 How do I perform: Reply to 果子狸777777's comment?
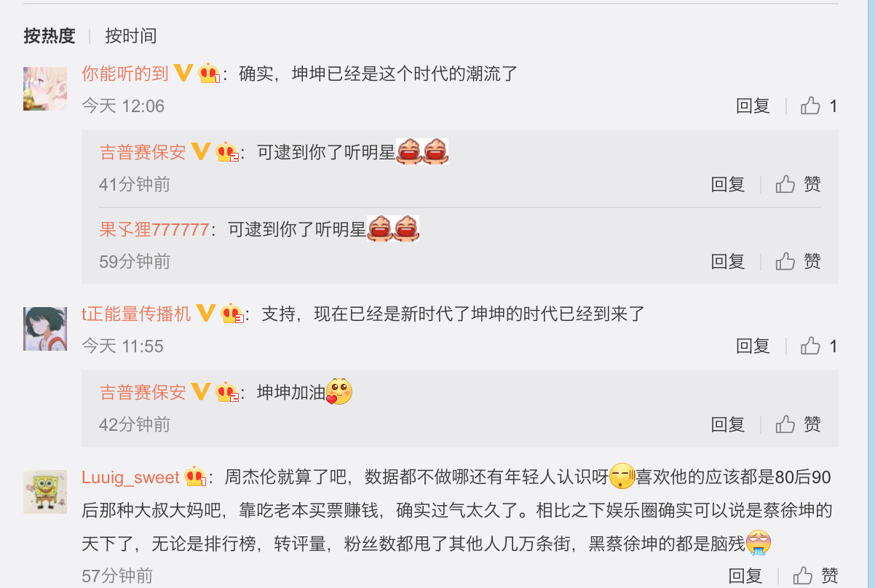pyautogui.click(x=728, y=261)
